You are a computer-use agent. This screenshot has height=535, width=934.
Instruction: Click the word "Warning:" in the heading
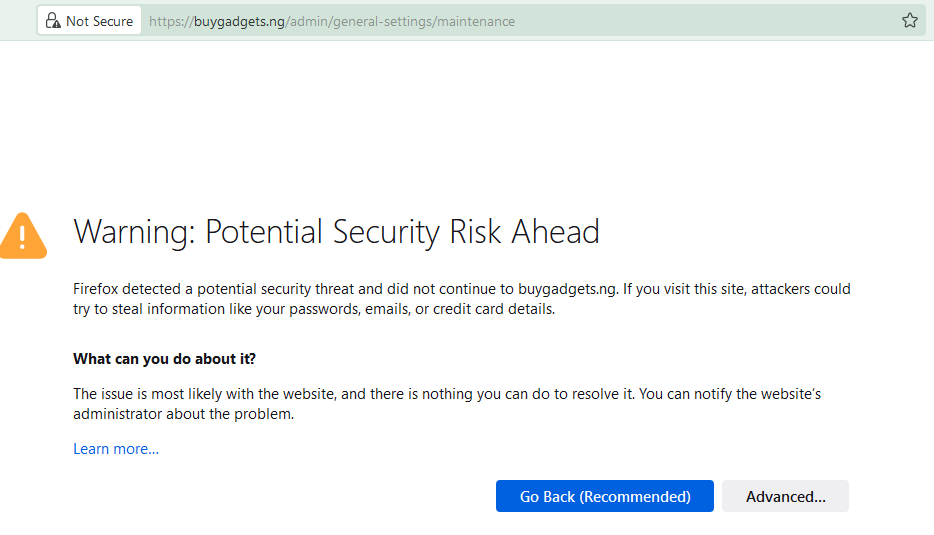pyautogui.click(x=135, y=232)
